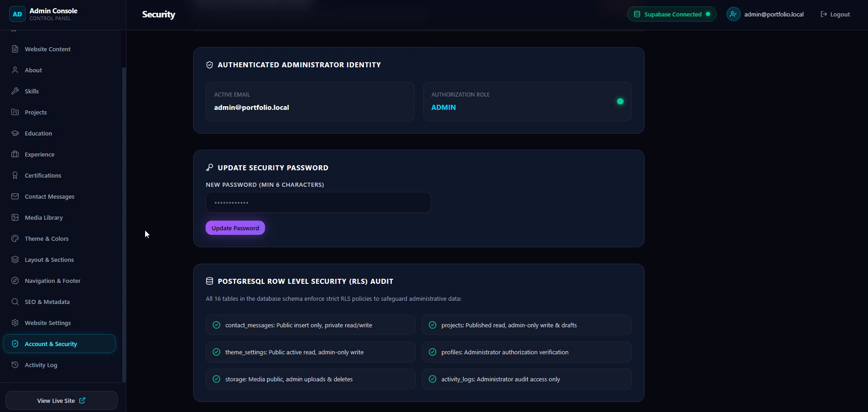Viewport: 868px width, 412px height.
Task: Click the Skills wrench icon
Action: (15, 91)
